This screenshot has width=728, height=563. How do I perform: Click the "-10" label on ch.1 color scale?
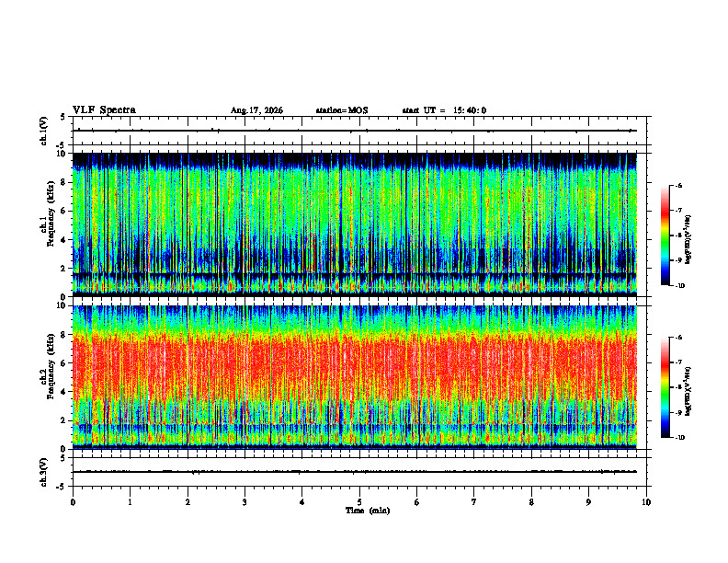coord(680,286)
